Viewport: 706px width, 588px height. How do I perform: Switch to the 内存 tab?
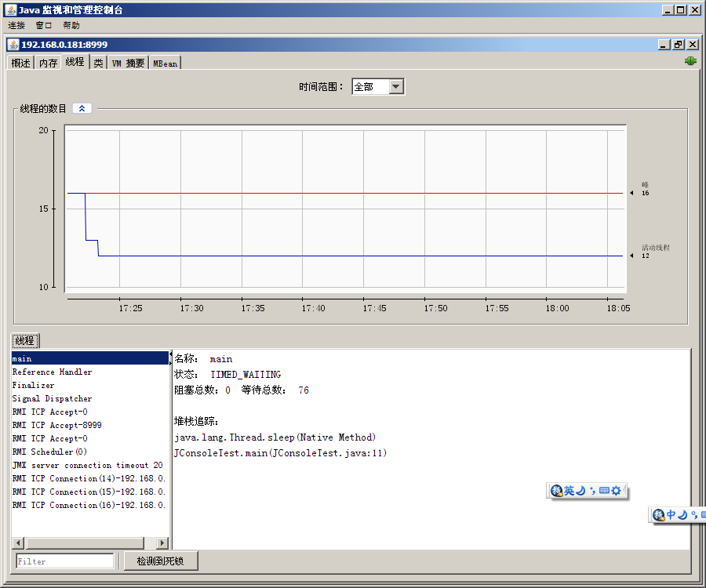click(x=48, y=63)
